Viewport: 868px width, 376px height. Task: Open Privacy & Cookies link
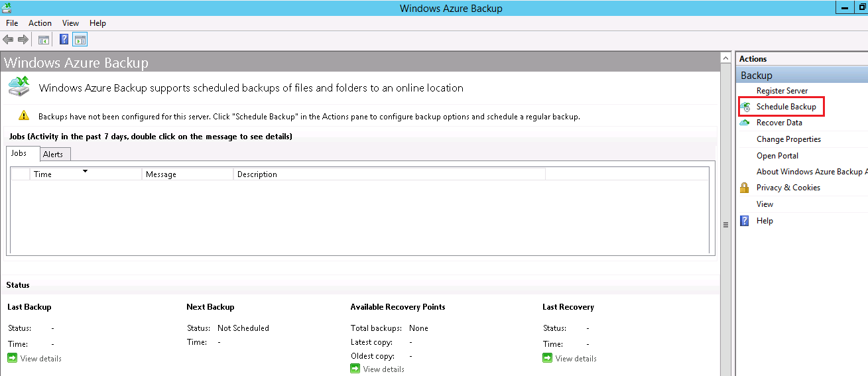pyautogui.click(x=788, y=188)
